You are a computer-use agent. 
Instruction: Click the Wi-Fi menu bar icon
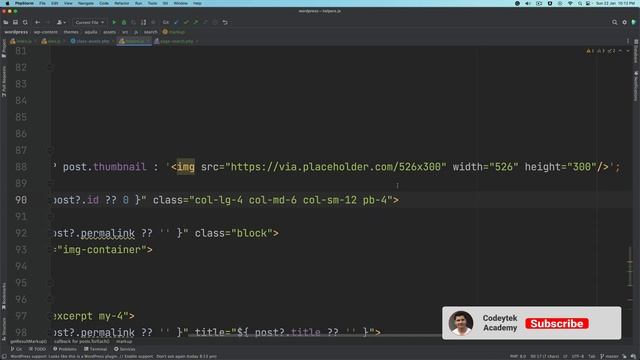coord(570,3)
